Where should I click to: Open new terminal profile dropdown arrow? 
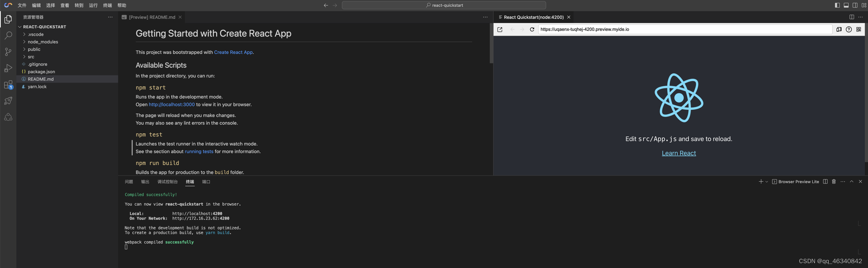tap(767, 182)
